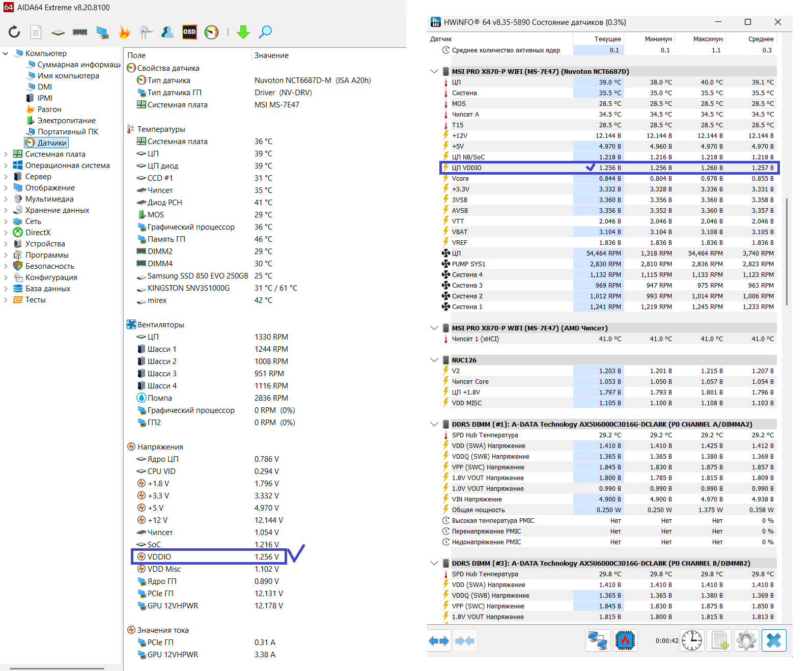Click the blue user silhouette toolbar icon
812x671 pixels.
(x=167, y=32)
